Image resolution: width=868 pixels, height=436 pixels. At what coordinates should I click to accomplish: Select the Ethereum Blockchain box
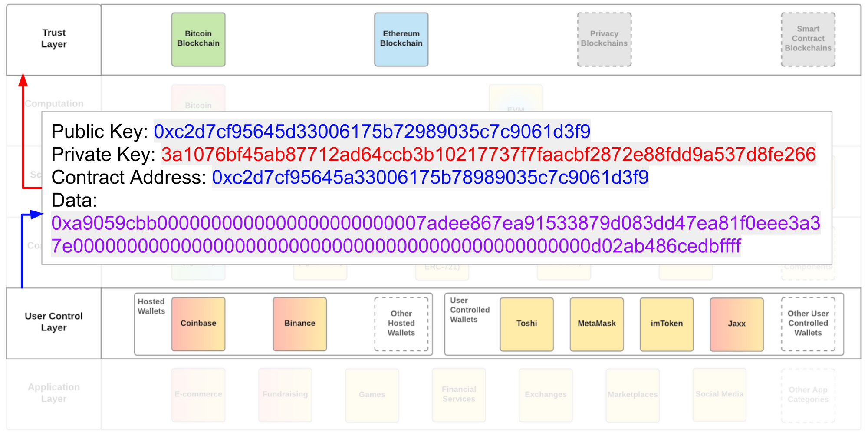pyautogui.click(x=401, y=40)
